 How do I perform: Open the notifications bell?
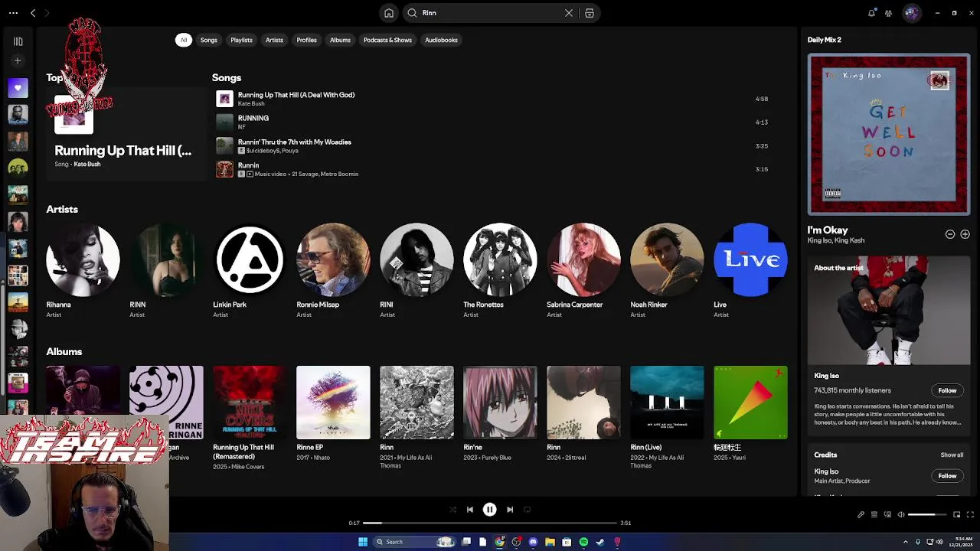tap(871, 13)
